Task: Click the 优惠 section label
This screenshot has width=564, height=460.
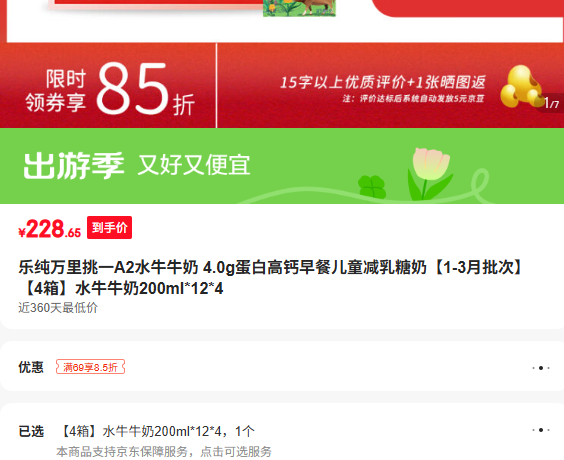Action: pyautogui.click(x=31, y=367)
